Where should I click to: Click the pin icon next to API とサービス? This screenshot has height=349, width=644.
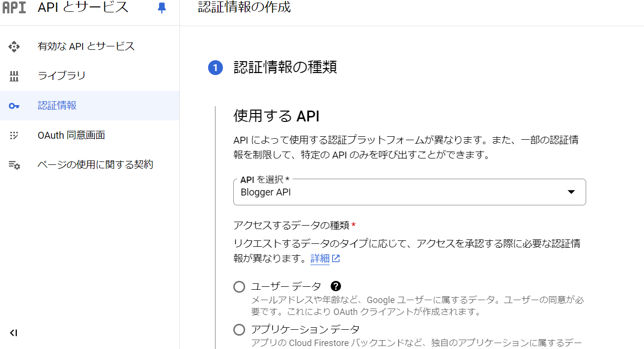click(x=161, y=7)
